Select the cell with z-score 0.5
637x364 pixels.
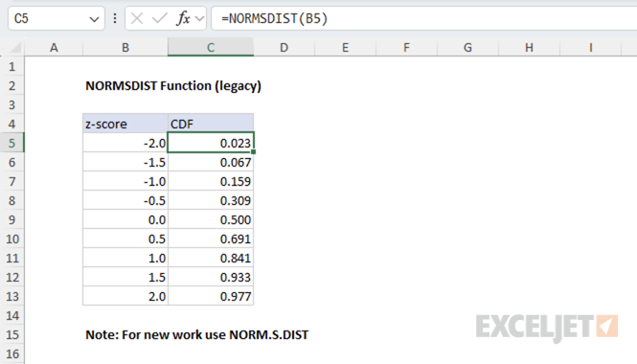point(125,239)
